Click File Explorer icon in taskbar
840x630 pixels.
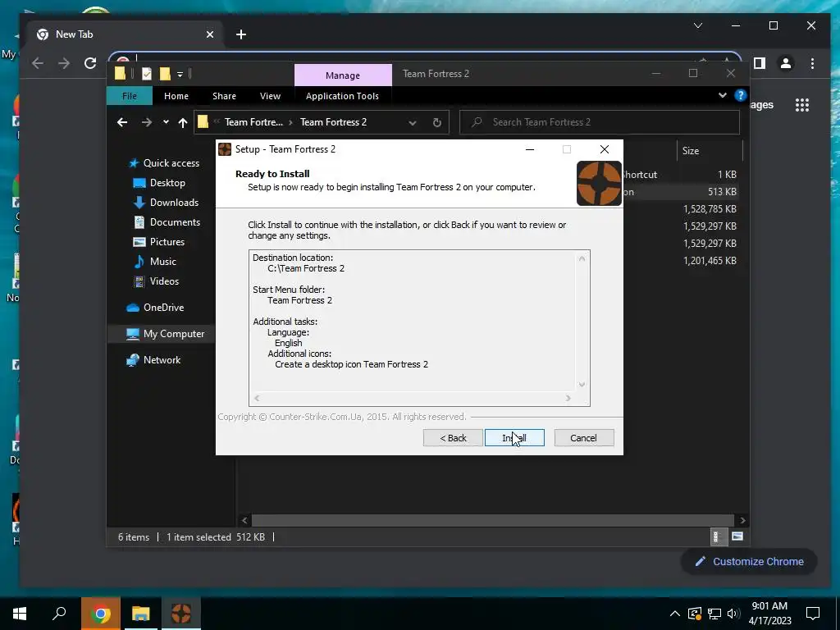(x=141, y=614)
